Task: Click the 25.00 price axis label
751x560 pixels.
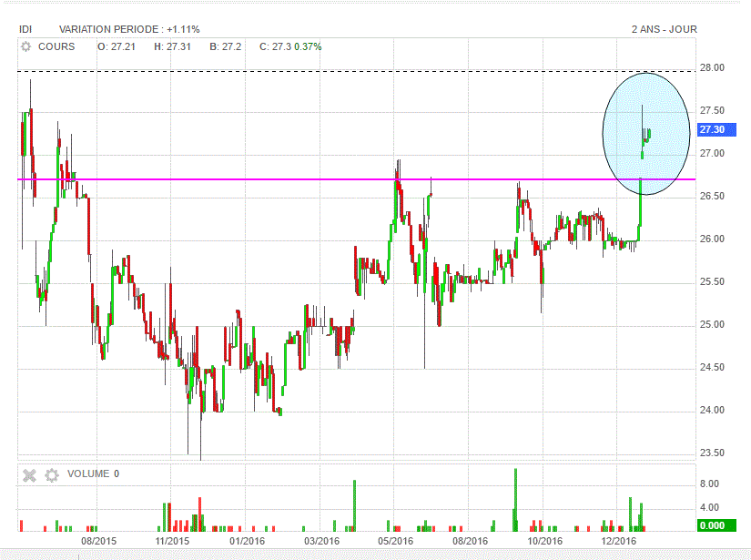Action: (x=712, y=324)
